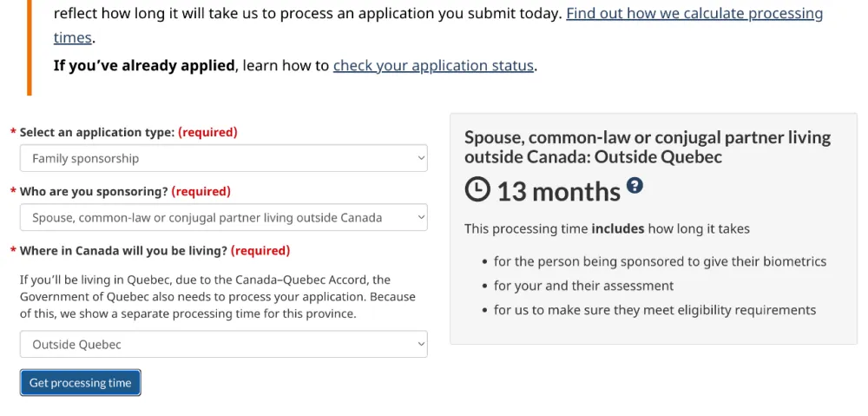Click the bold 'If you've already applied' text
This screenshot has width=868, height=416.
coord(144,66)
